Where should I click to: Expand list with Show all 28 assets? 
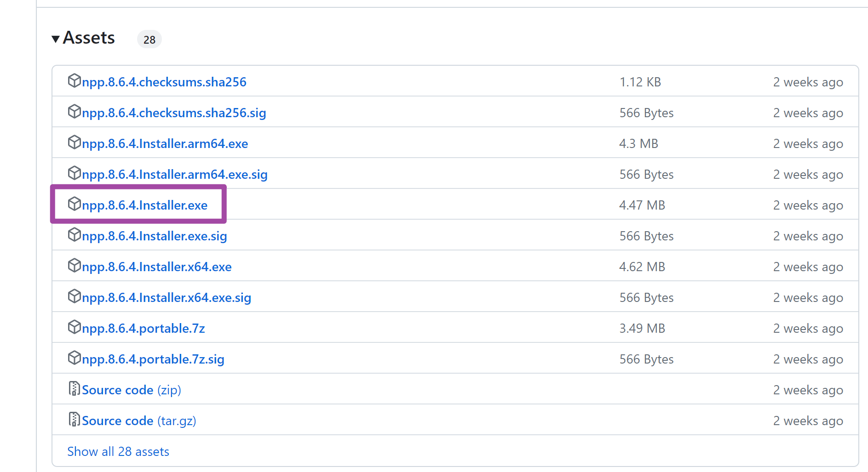pyautogui.click(x=118, y=452)
